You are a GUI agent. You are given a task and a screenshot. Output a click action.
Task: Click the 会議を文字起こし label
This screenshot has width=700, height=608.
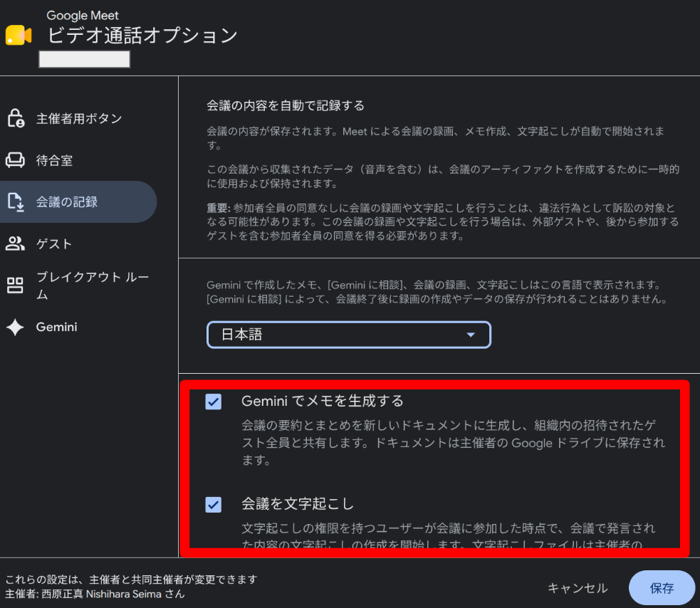298,503
